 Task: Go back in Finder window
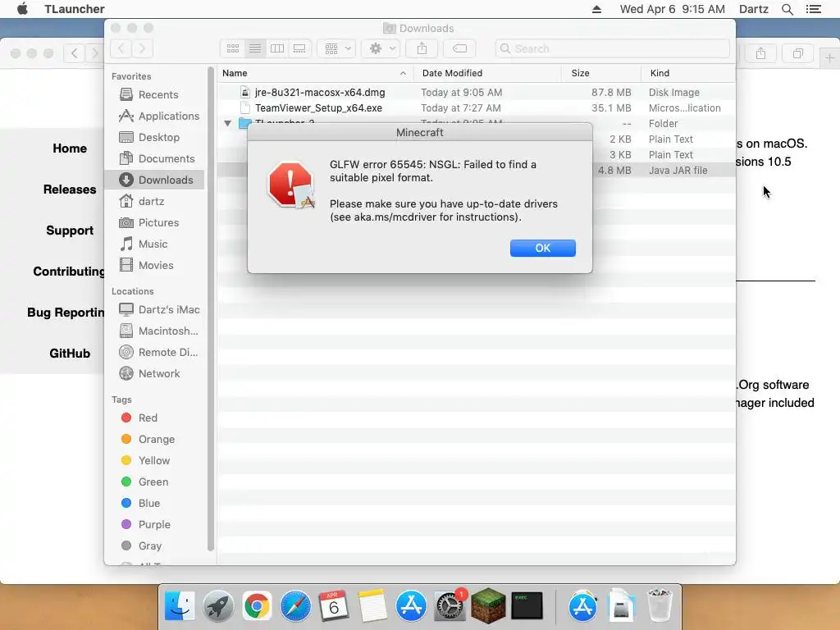click(121, 48)
